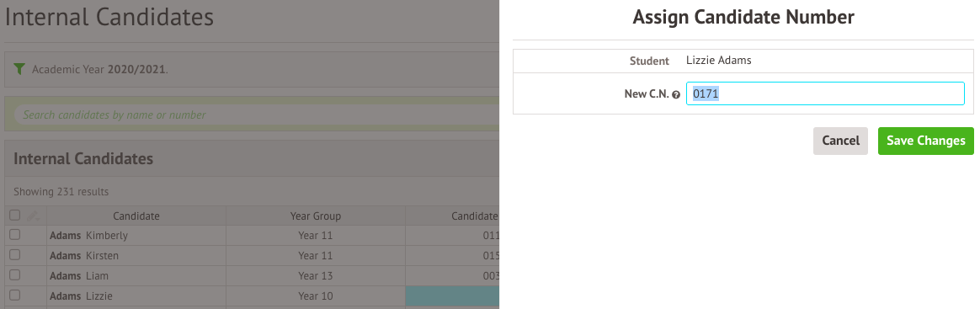Click the New C.N. input field
This screenshot has width=980, height=309.
coord(825,93)
